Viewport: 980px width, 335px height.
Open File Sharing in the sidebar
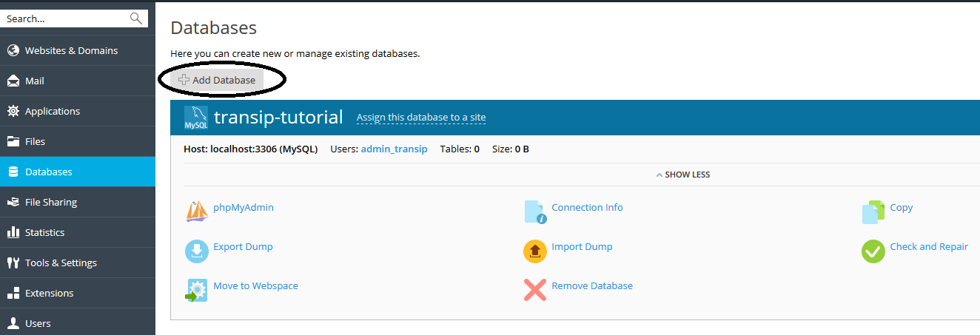78,202
